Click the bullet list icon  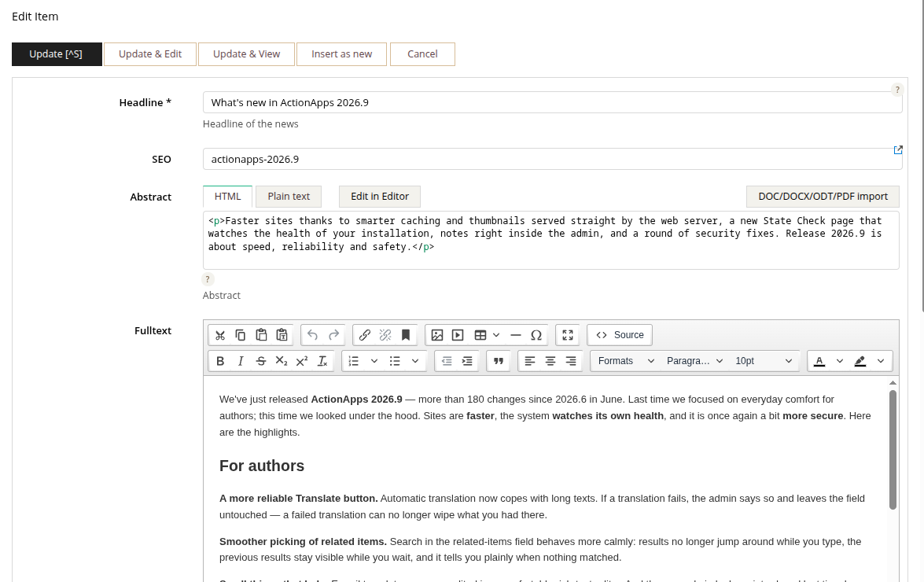pyautogui.click(x=395, y=361)
